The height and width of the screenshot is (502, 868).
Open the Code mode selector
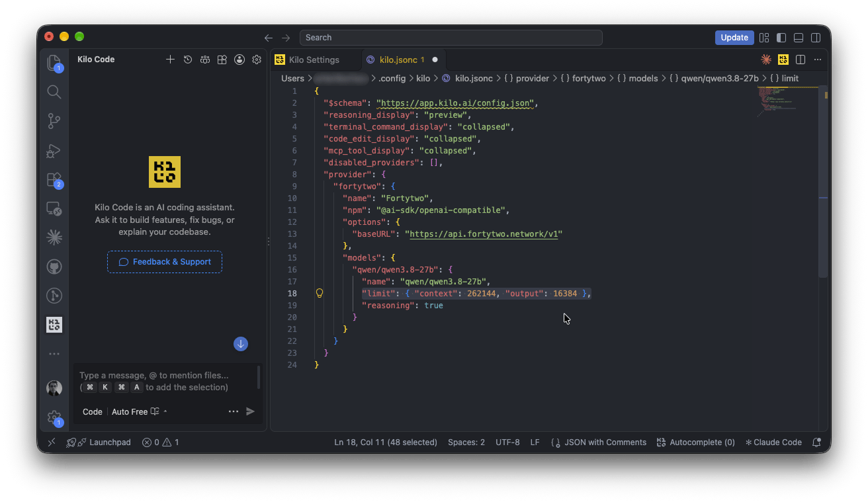[93, 412]
